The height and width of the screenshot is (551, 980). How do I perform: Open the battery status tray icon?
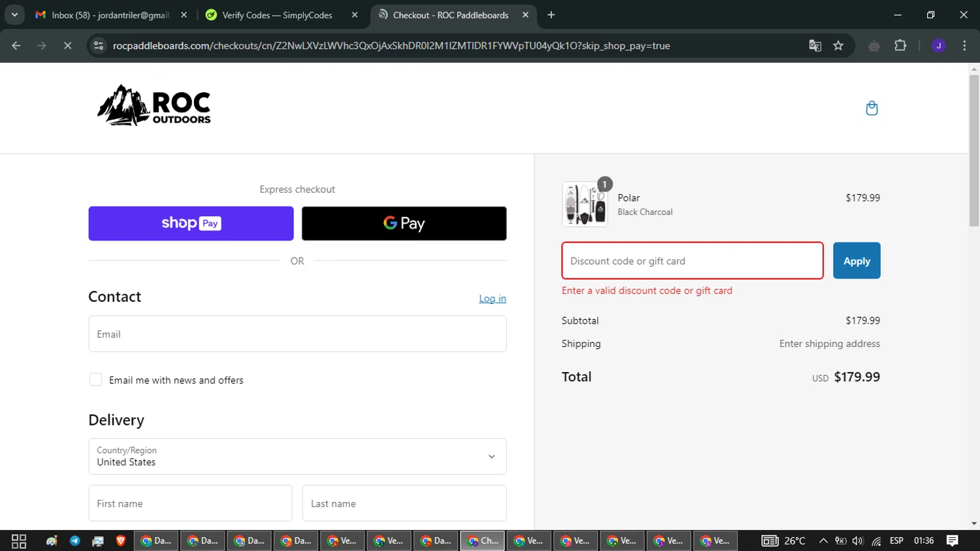click(x=841, y=541)
